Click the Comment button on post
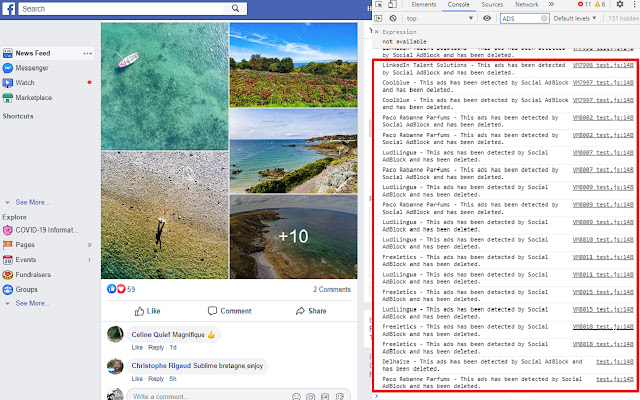The image size is (640, 400). pyautogui.click(x=229, y=311)
